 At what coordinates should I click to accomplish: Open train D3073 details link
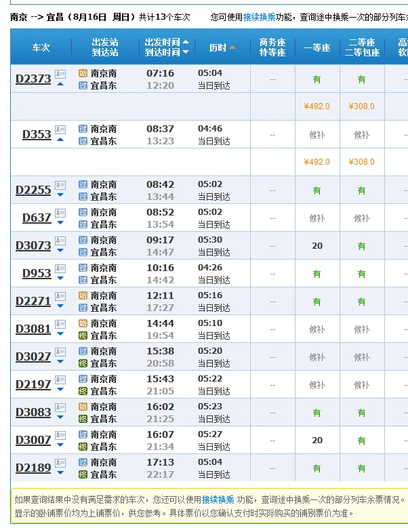pyautogui.click(x=33, y=245)
